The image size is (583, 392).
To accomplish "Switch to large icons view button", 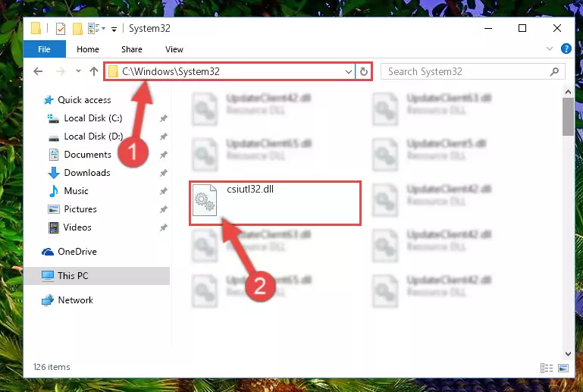I will 563,368.
